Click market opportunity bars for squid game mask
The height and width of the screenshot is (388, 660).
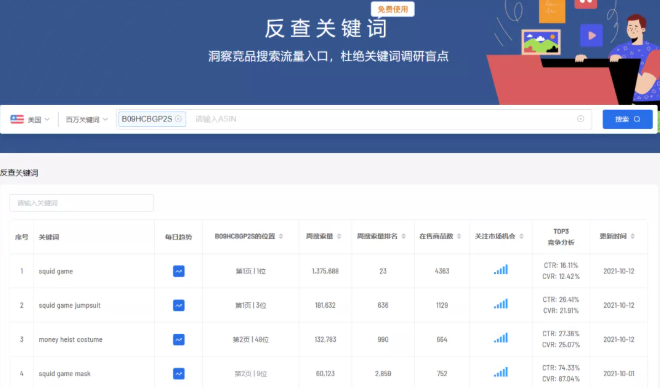tap(501, 372)
